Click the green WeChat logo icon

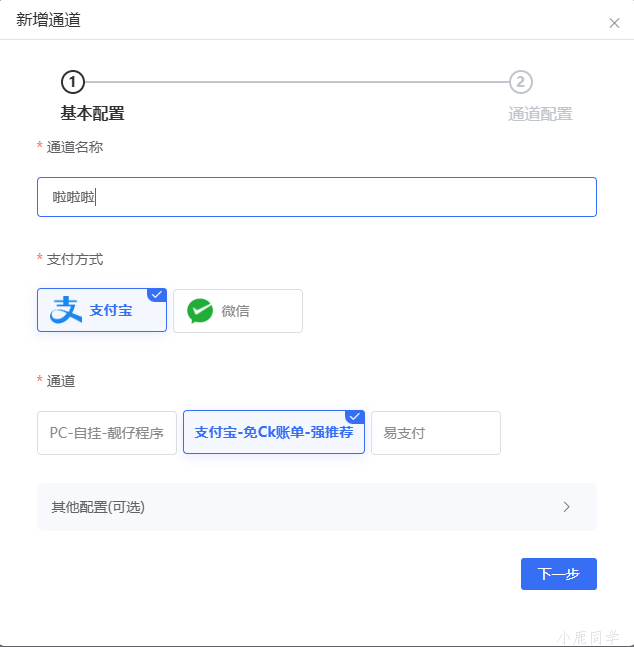coord(200,311)
